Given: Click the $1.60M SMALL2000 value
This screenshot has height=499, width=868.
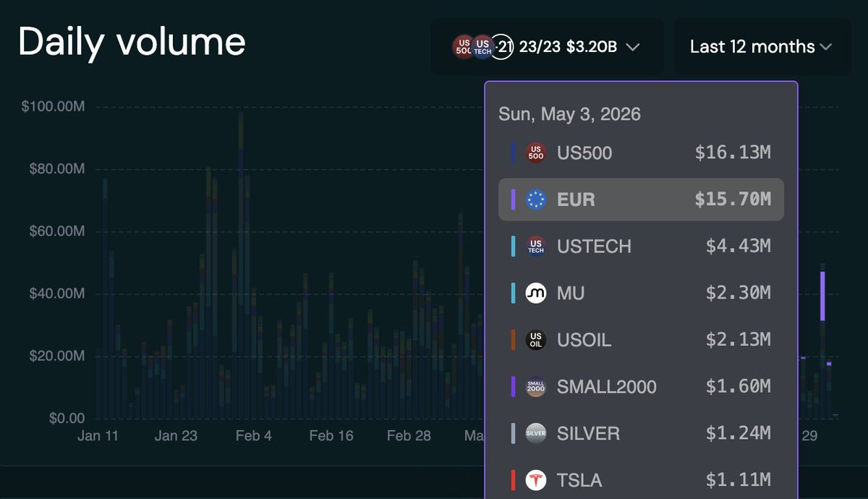Looking at the screenshot, I should coord(739,386).
